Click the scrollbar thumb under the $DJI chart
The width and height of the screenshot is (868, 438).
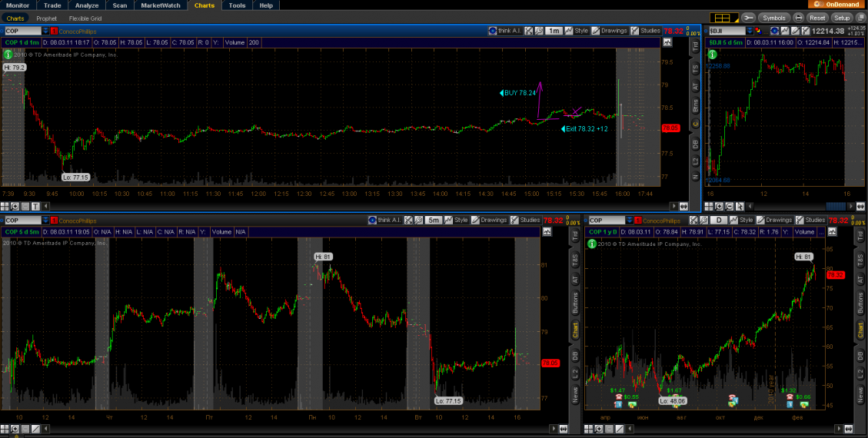pos(836,206)
